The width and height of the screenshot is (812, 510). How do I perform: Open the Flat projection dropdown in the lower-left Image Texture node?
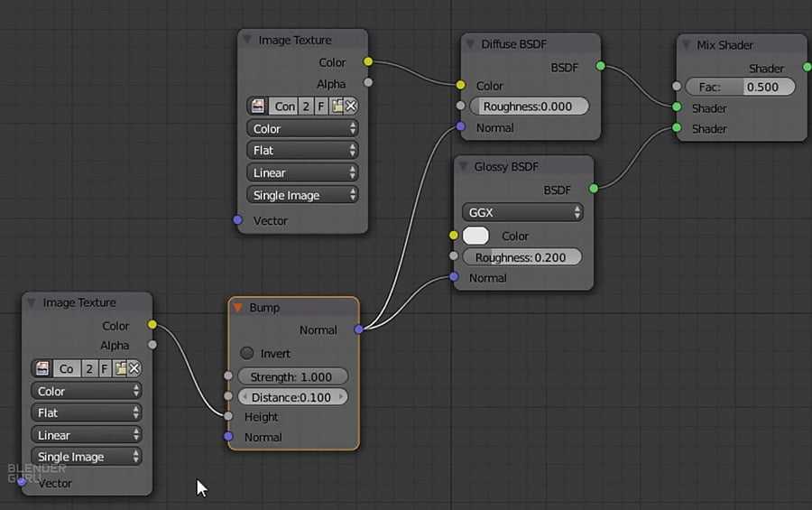[x=86, y=413]
